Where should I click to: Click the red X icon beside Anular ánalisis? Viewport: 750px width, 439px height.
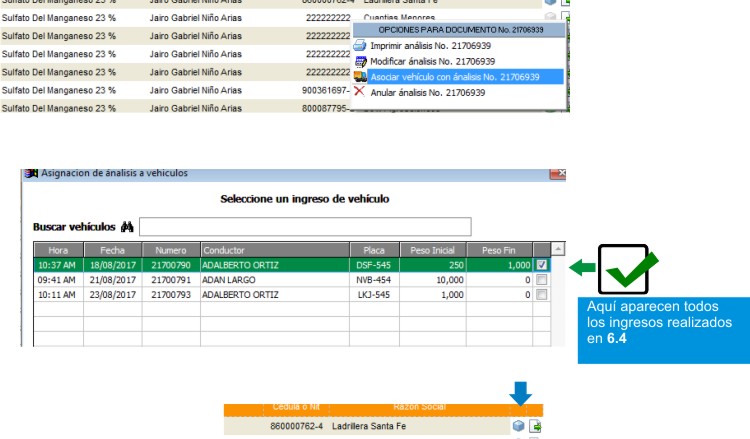[359, 91]
